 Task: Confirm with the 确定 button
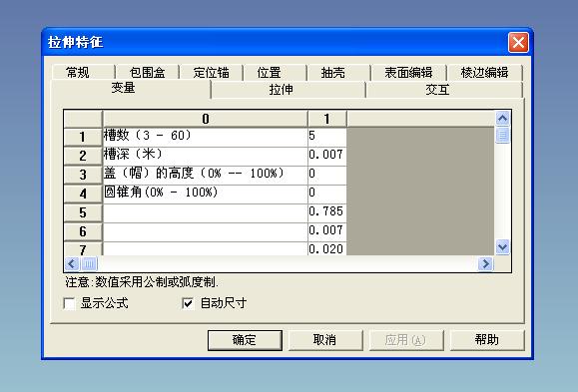click(245, 340)
